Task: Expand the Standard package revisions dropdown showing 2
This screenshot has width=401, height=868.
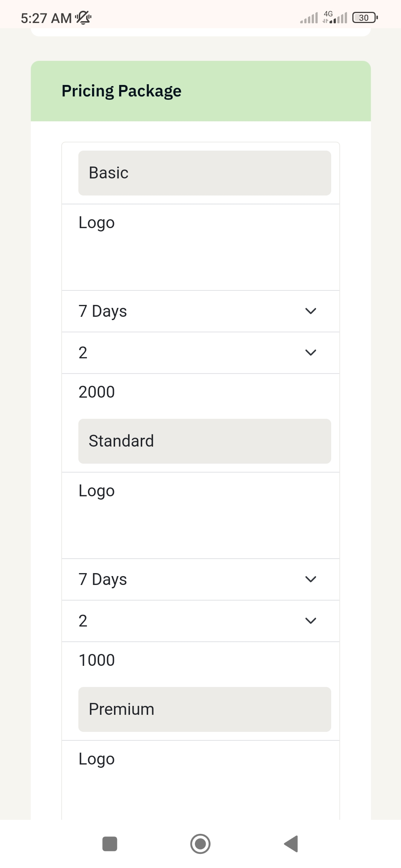Action: pos(200,621)
